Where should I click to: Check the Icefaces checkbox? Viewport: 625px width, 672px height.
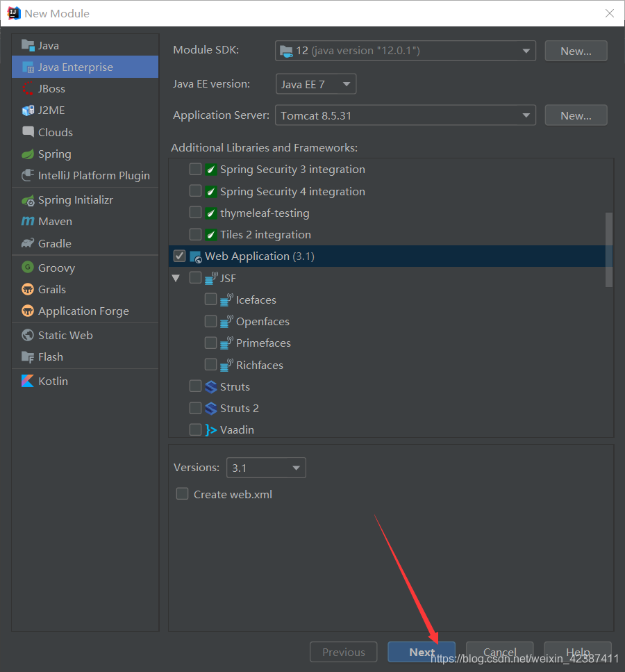coord(210,299)
